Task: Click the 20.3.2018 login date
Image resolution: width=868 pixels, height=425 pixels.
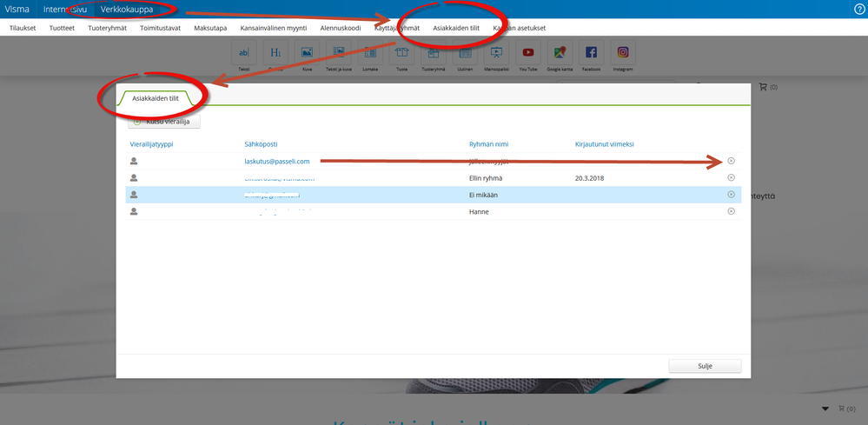Action: click(590, 178)
